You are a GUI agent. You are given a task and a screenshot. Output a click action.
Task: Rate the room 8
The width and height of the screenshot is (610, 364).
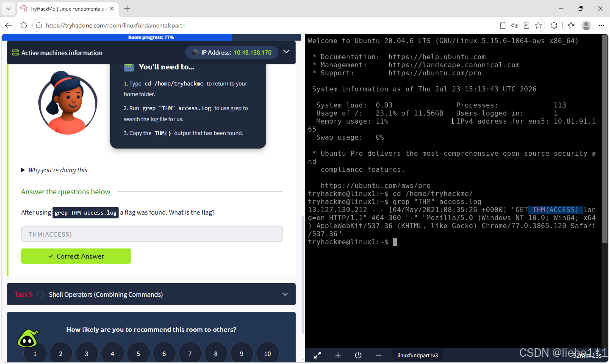[216, 353]
